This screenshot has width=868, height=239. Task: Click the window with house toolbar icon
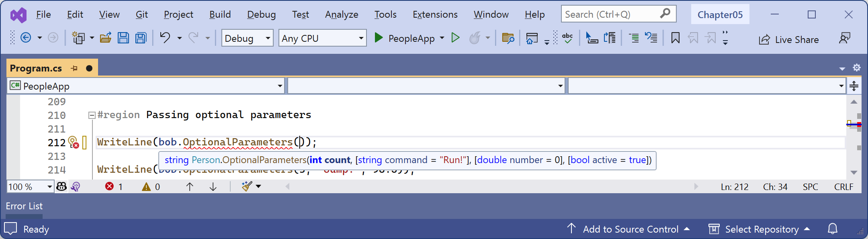click(x=532, y=38)
